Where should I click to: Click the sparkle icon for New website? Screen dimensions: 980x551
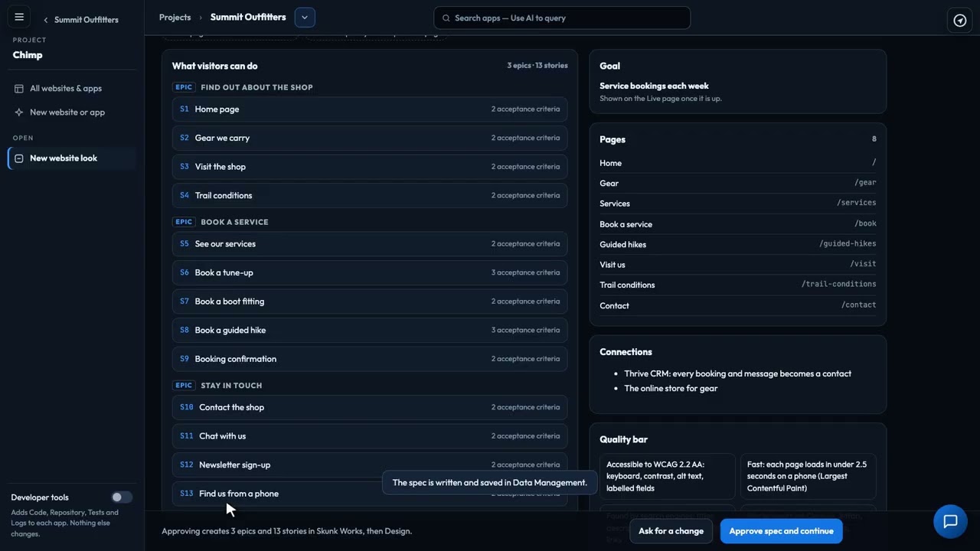[x=19, y=112]
